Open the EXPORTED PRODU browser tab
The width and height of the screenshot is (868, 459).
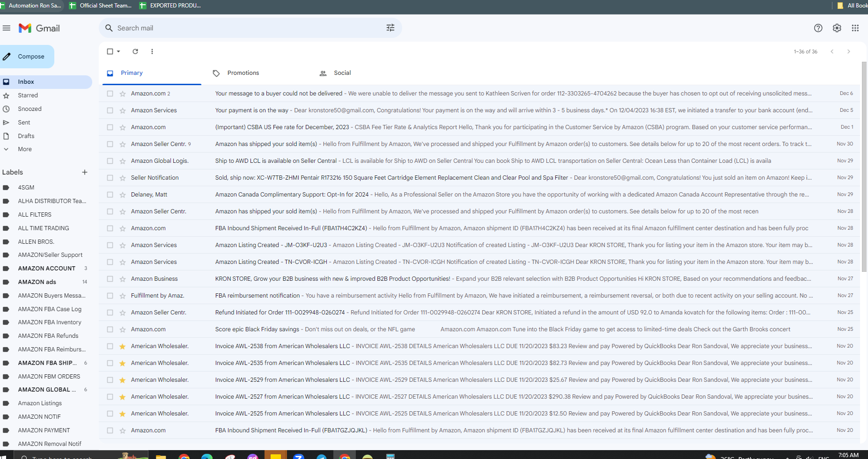[x=170, y=6]
